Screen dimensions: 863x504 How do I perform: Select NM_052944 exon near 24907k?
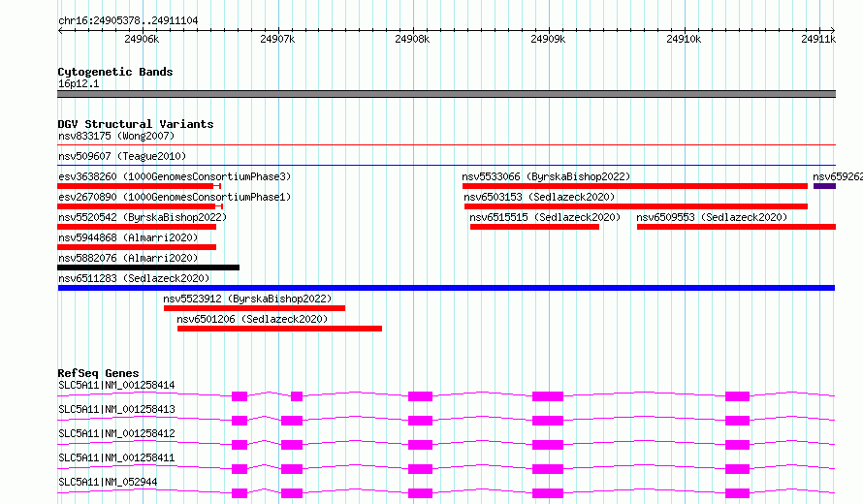292,493
